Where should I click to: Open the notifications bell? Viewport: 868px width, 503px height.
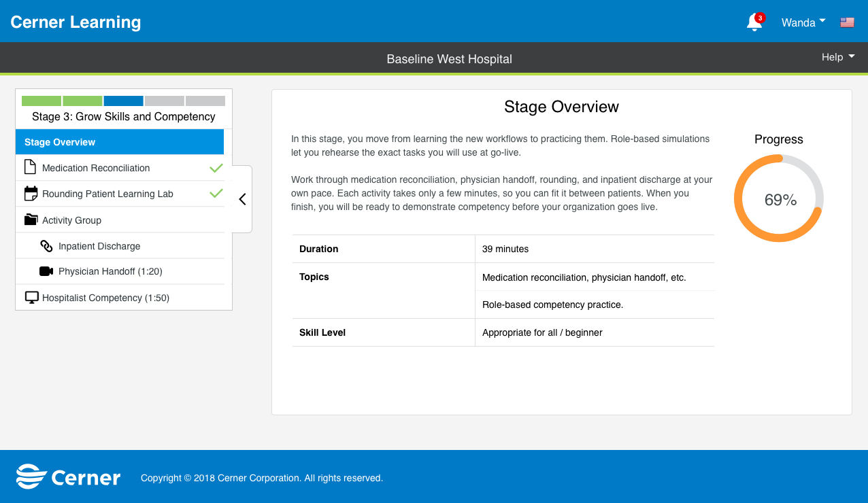[754, 23]
